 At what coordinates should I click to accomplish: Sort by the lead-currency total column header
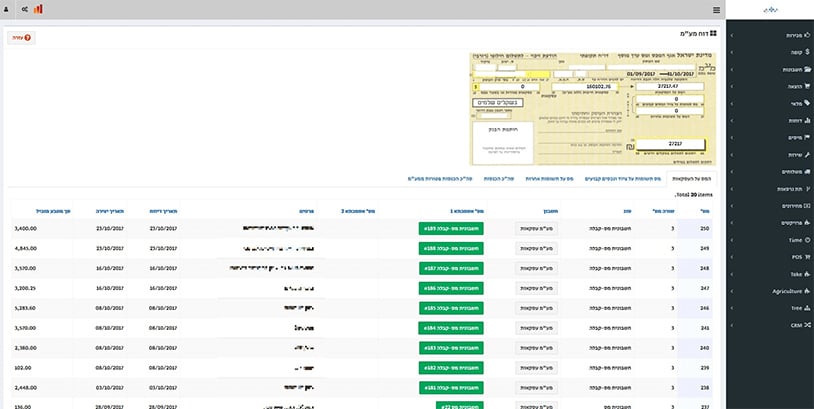point(53,211)
